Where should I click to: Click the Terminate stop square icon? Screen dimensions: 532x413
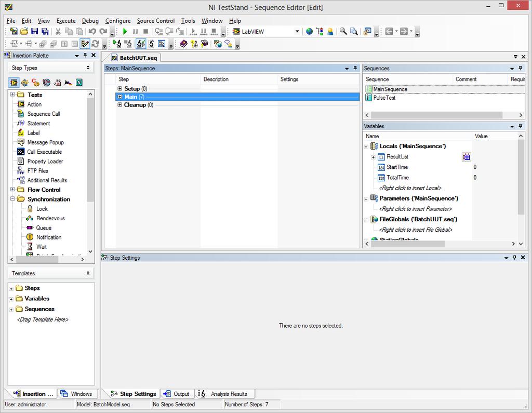pyautogui.click(x=145, y=32)
